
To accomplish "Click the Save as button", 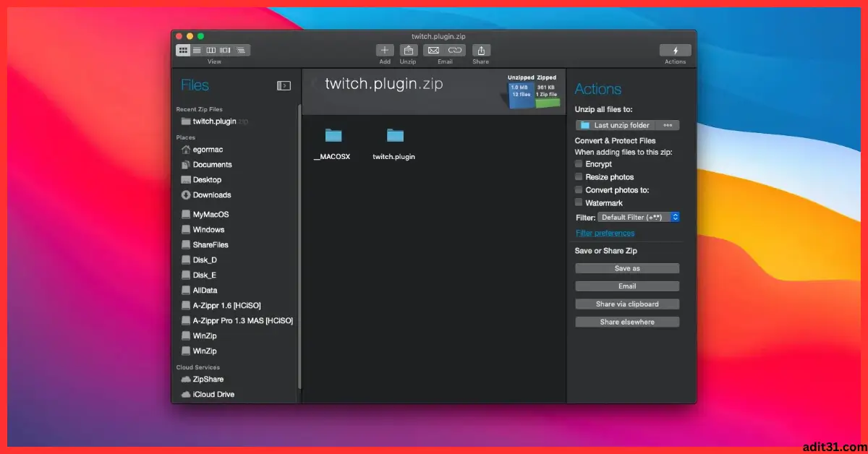I will point(627,268).
